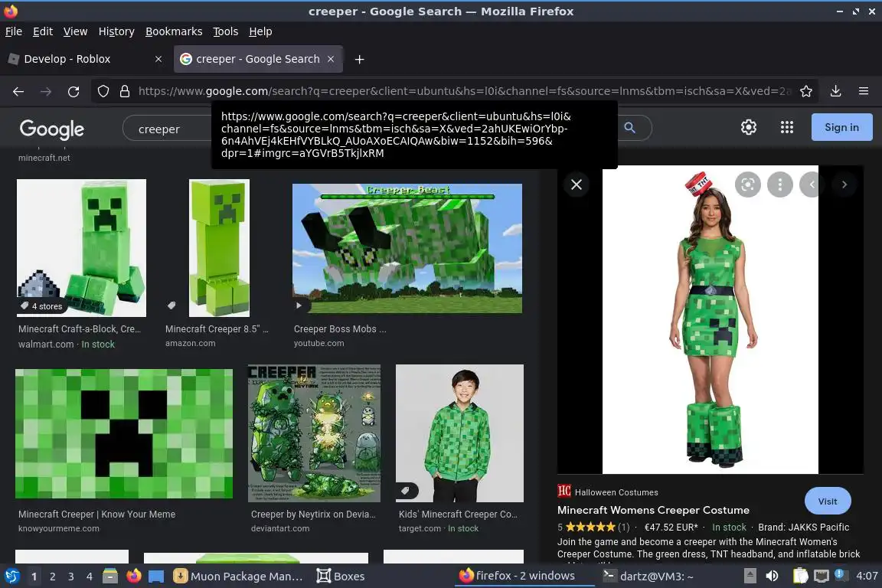Open the Bookmarks menu
The width and height of the screenshot is (882, 588).
click(174, 31)
